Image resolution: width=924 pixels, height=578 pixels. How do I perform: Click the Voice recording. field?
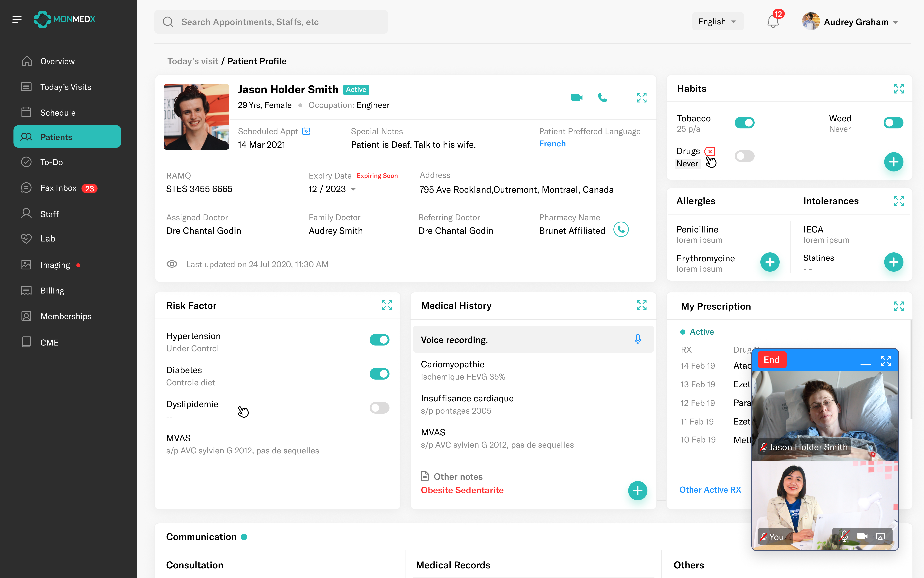(x=533, y=339)
